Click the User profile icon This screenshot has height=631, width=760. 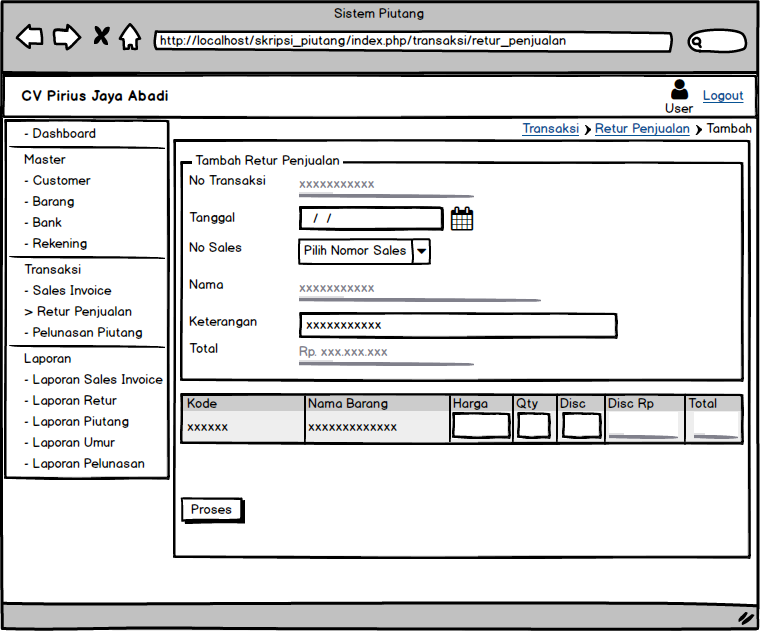pos(679,90)
